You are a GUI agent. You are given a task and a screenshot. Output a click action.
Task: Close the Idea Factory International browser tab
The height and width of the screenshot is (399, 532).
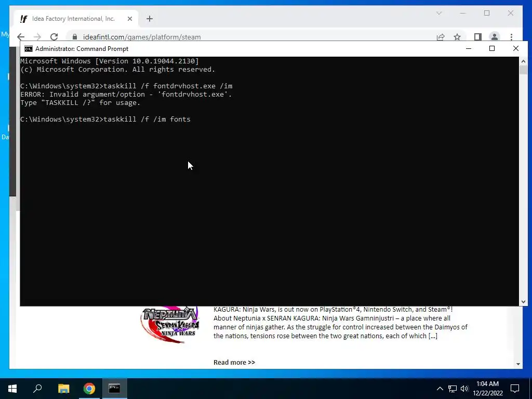[x=129, y=19]
